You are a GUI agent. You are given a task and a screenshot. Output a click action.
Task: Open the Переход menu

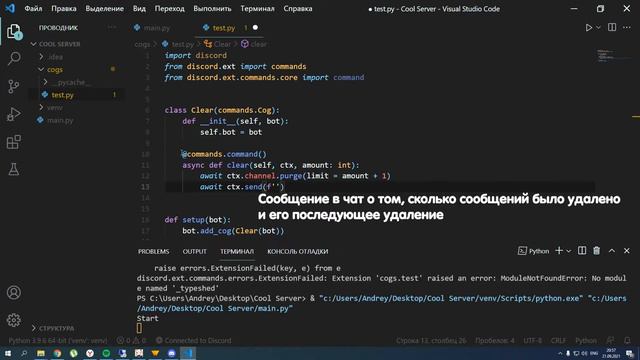click(169, 9)
